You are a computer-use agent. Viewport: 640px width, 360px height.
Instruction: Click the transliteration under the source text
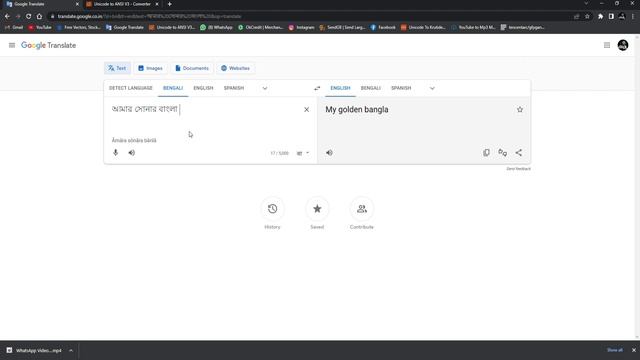point(134,140)
